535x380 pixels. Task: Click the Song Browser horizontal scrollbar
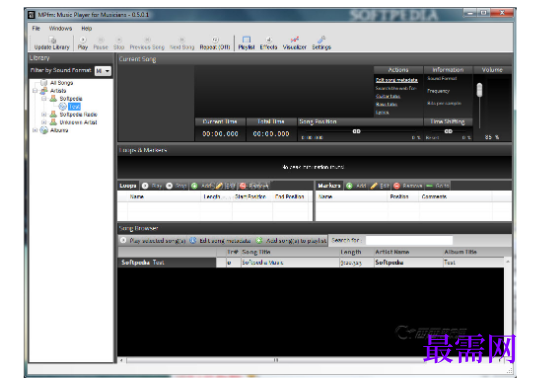click(x=276, y=360)
